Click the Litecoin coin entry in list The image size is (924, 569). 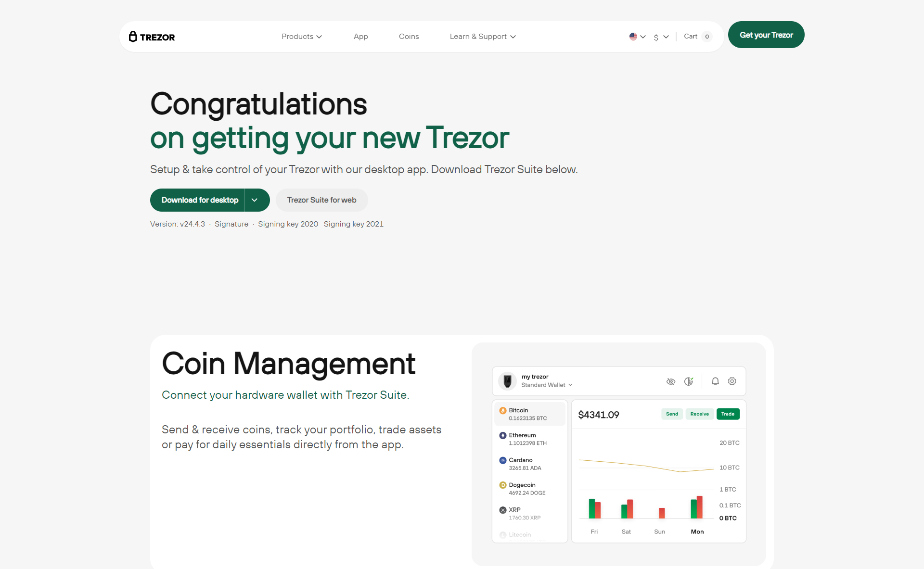coord(521,534)
